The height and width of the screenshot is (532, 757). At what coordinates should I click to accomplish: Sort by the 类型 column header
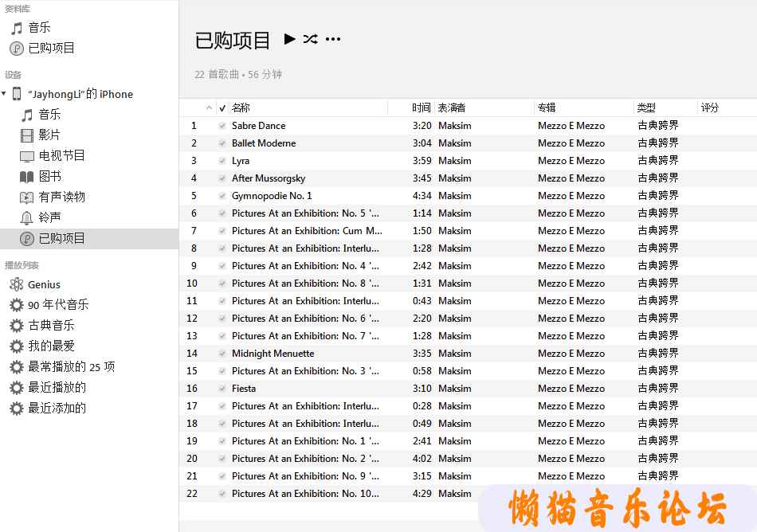click(x=646, y=108)
